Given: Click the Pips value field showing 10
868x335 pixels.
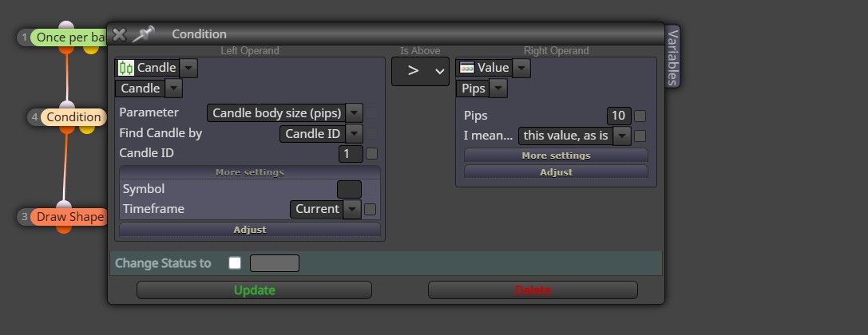Looking at the screenshot, I should [619, 116].
